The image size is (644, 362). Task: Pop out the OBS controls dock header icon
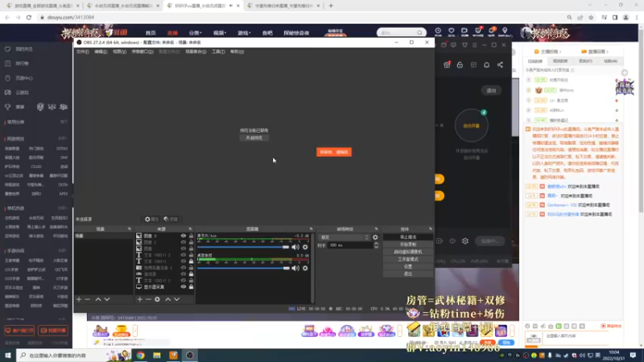(x=431, y=229)
